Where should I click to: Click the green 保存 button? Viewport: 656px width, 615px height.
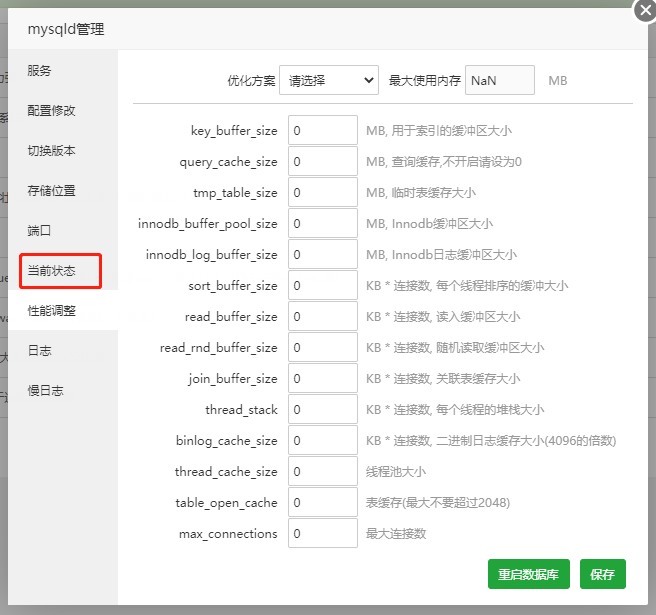603,574
